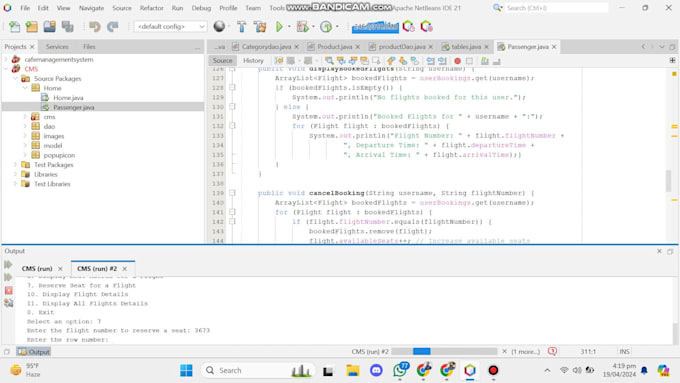The height and width of the screenshot is (383, 680).
Task: Open the Debug Project dropdown arrow
Action: tap(313, 26)
